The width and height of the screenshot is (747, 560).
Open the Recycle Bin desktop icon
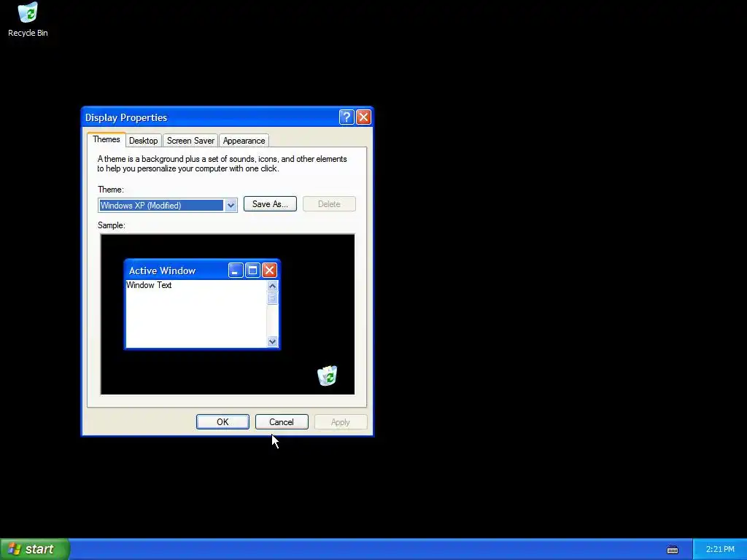pos(28,20)
